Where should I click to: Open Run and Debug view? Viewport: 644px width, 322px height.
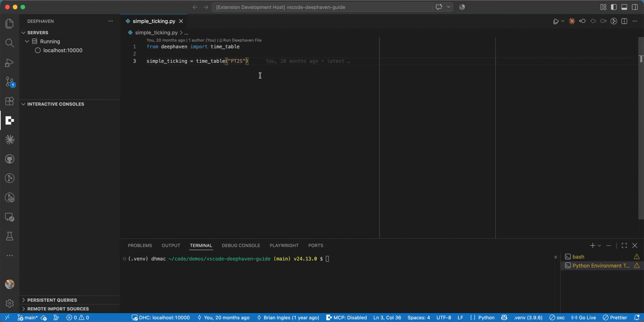coord(9,63)
